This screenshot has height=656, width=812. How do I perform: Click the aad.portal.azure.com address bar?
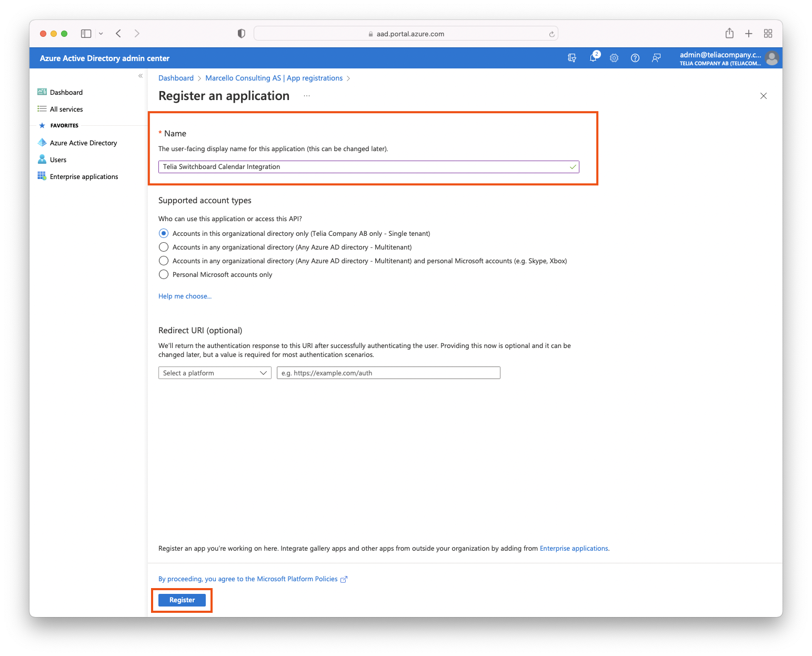point(406,34)
